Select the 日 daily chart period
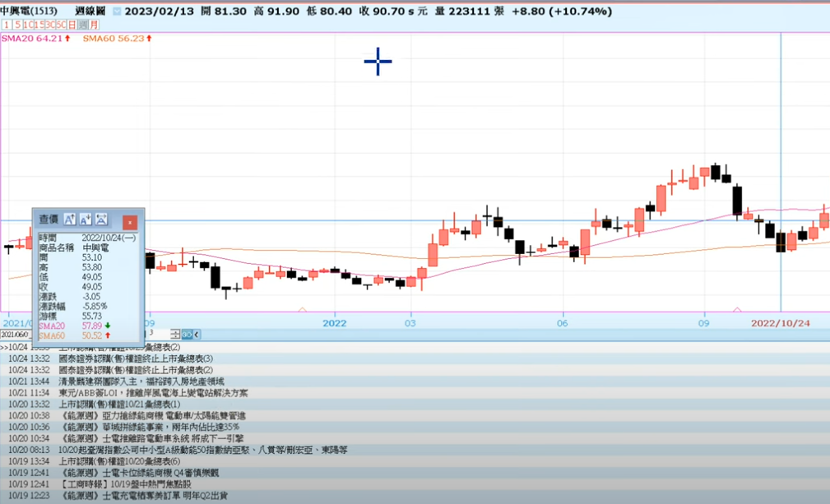830x504 pixels. [72, 25]
